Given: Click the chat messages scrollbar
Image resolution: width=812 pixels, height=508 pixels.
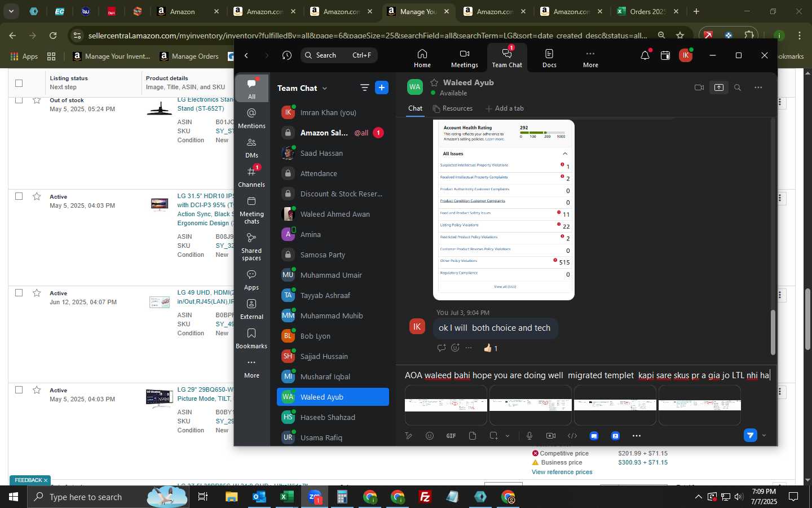Looking at the screenshot, I should click(x=773, y=332).
